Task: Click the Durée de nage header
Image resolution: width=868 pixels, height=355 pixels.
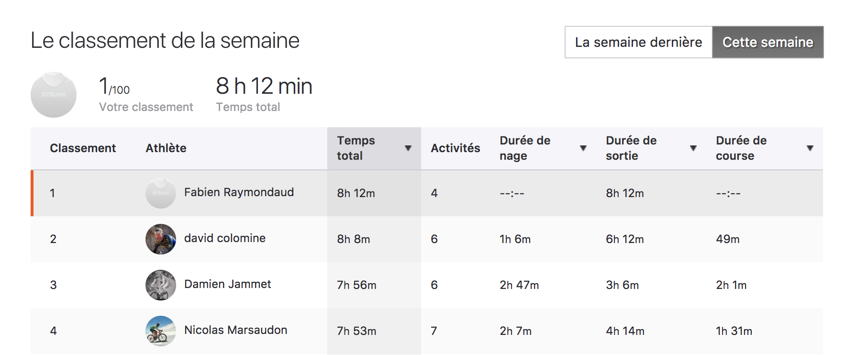Action: click(x=543, y=148)
